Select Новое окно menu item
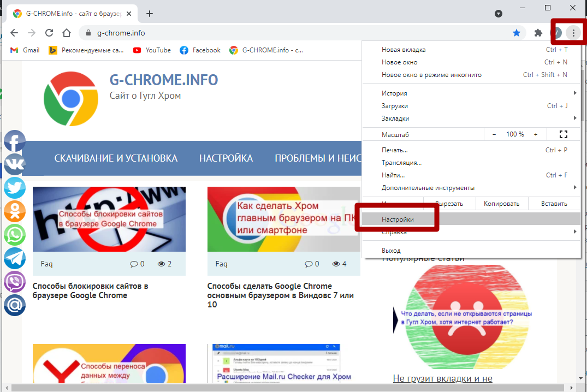 pos(471,62)
